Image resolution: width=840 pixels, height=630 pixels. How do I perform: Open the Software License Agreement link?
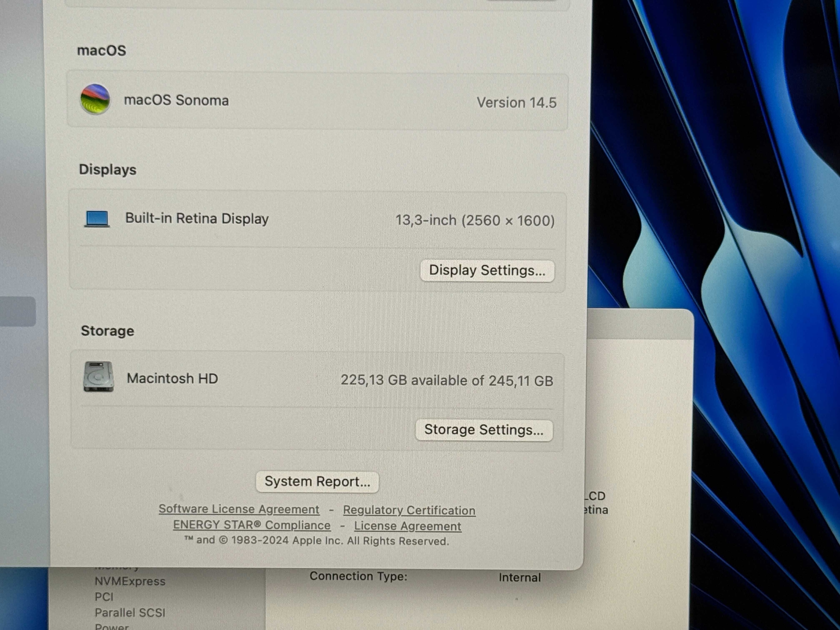[x=239, y=509]
